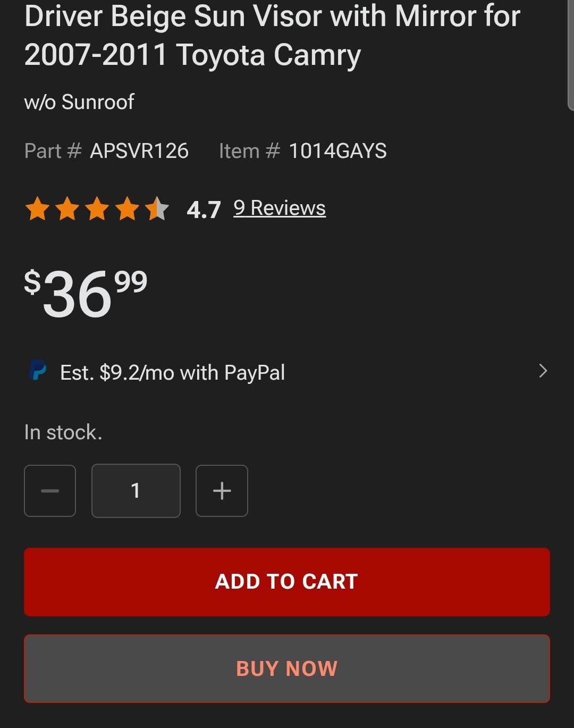Focus the quantity input field
This screenshot has height=728, width=574.
coord(136,491)
